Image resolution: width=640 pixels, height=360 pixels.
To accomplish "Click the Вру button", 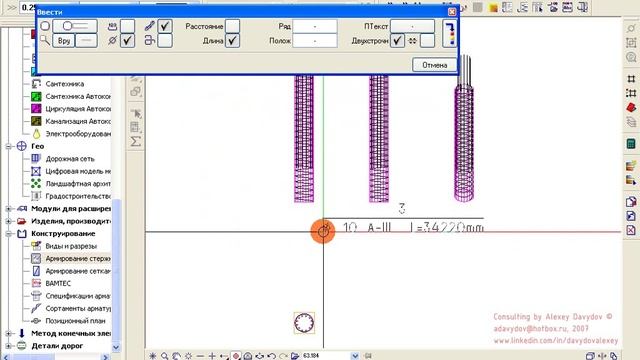I will click(64, 40).
